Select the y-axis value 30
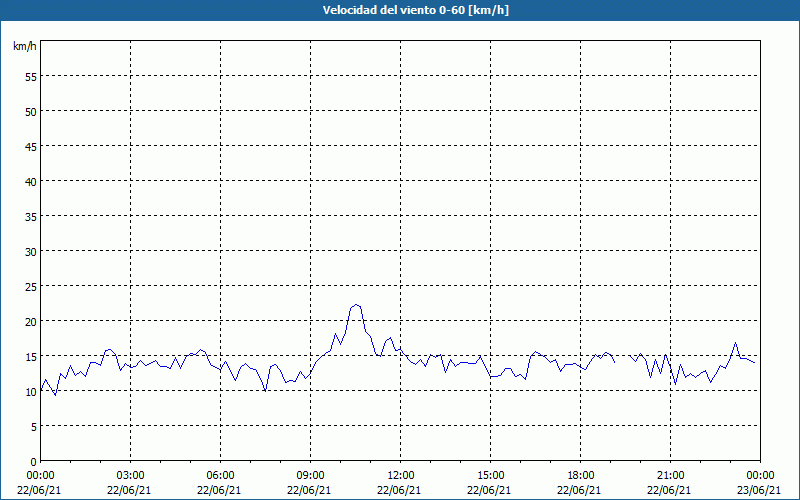The height and width of the screenshot is (500, 800). point(31,252)
